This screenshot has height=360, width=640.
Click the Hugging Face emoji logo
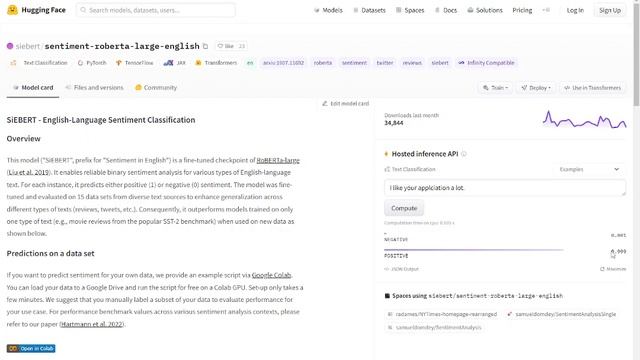[12, 10]
